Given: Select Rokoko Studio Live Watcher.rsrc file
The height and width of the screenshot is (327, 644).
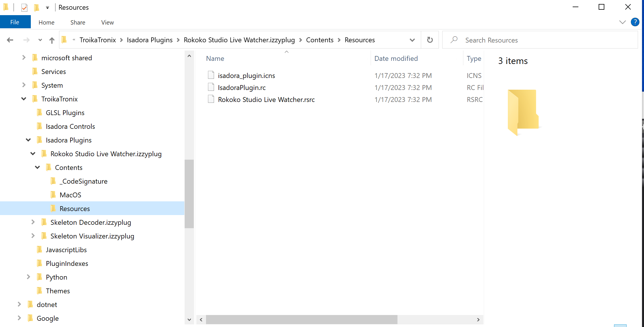Looking at the screenshot, I should click(266, 100).
